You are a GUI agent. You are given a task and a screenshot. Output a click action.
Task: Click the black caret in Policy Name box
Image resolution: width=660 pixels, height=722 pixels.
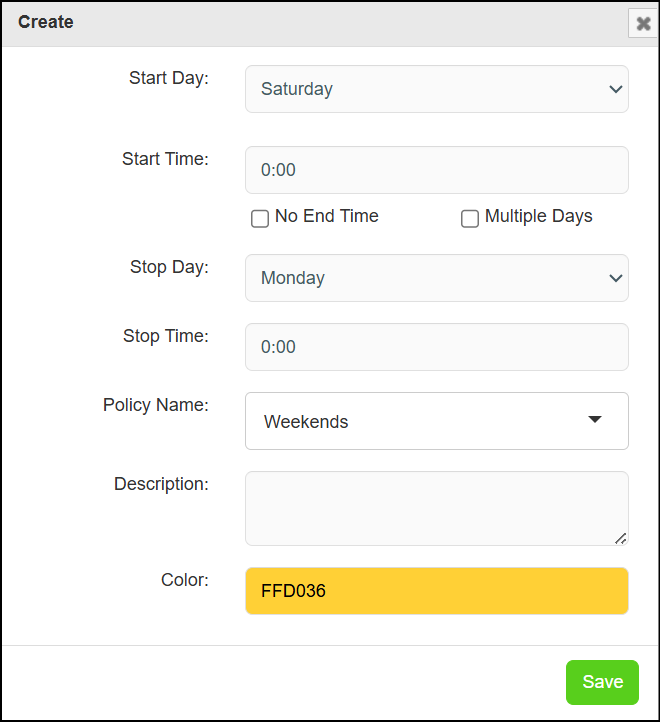(595, 419)
